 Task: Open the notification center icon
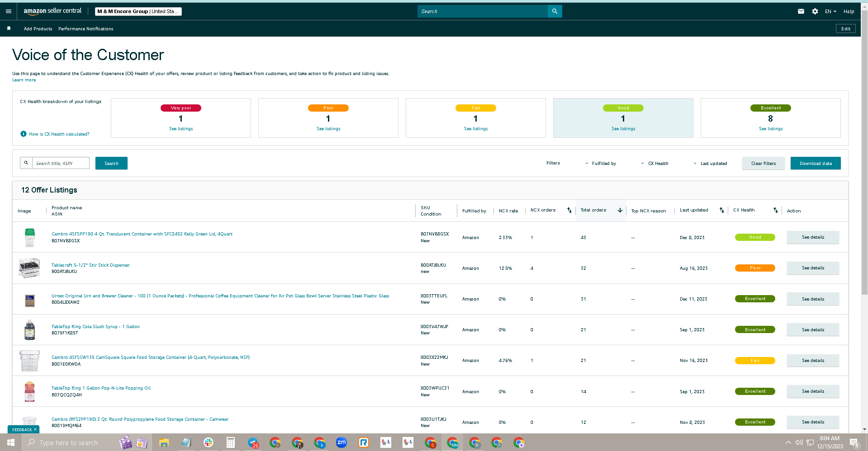(854, 442)
